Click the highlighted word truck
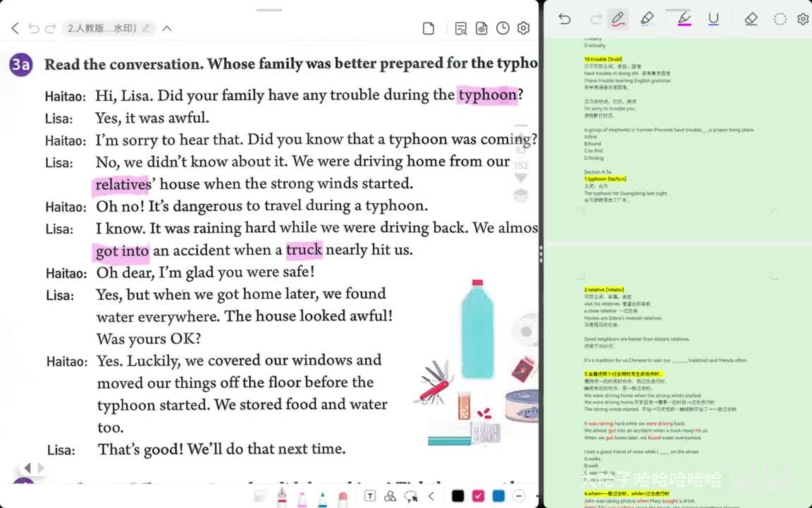 pos(304,250)
